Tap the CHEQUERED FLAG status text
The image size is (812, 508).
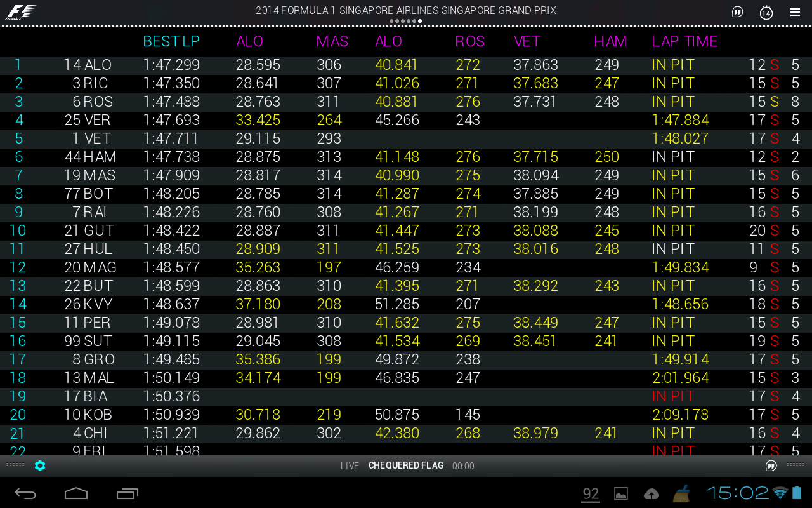point(406,465)
